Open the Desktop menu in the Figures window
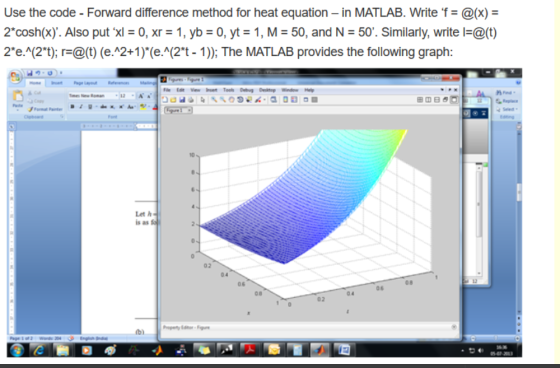 point(267,90)
